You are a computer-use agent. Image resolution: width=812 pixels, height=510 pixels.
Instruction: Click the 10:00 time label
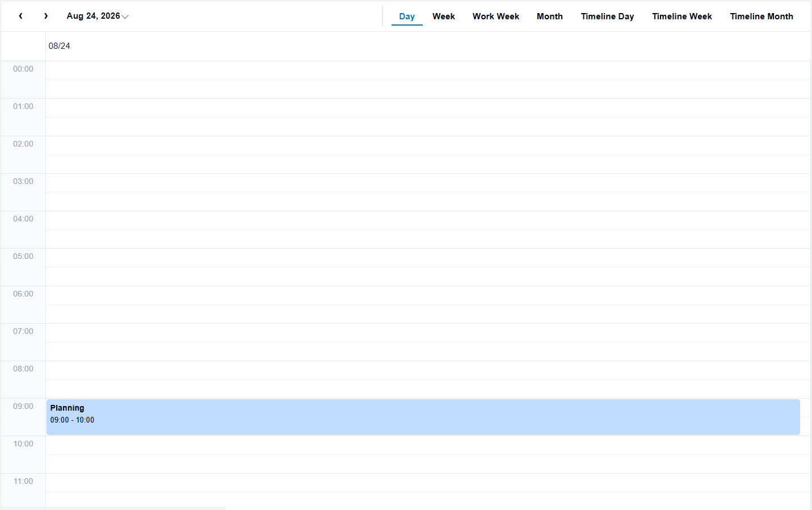[x=23, y=444]
